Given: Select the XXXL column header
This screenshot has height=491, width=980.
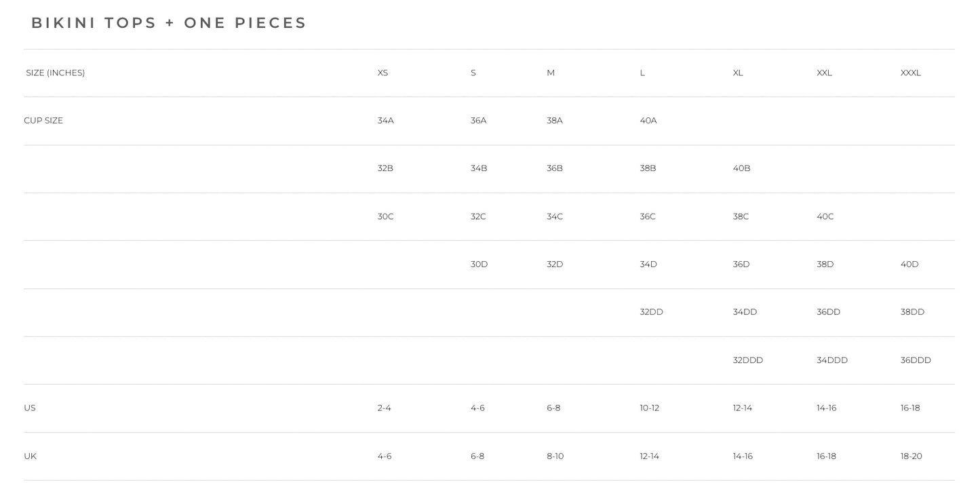Looking at the screenshot, I should [x=910, y=73].
